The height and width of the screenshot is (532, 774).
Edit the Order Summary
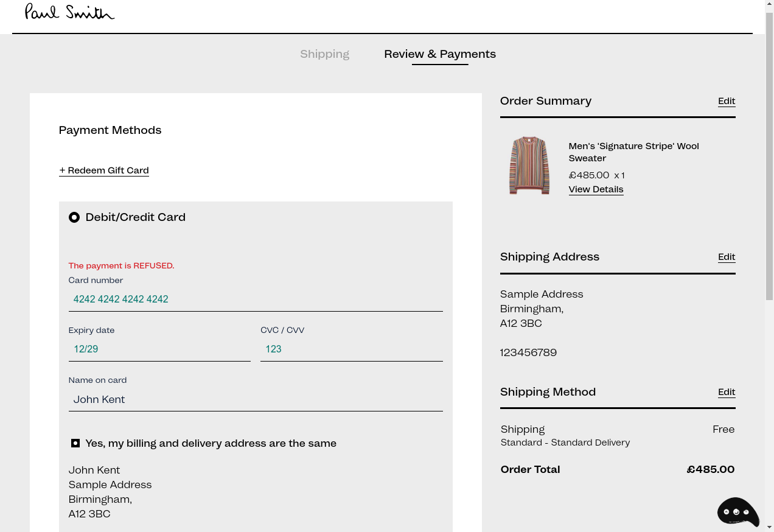[727, 101]
